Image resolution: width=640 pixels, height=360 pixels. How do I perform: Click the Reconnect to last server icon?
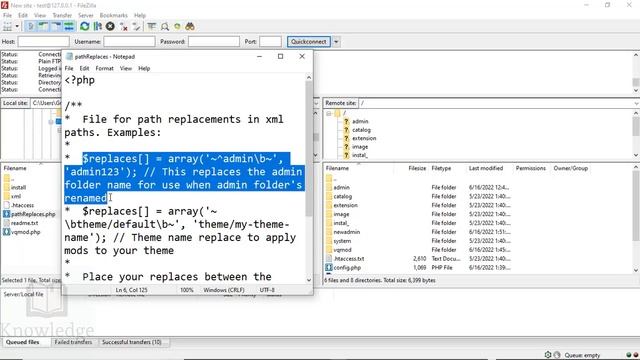coord(136,27)
